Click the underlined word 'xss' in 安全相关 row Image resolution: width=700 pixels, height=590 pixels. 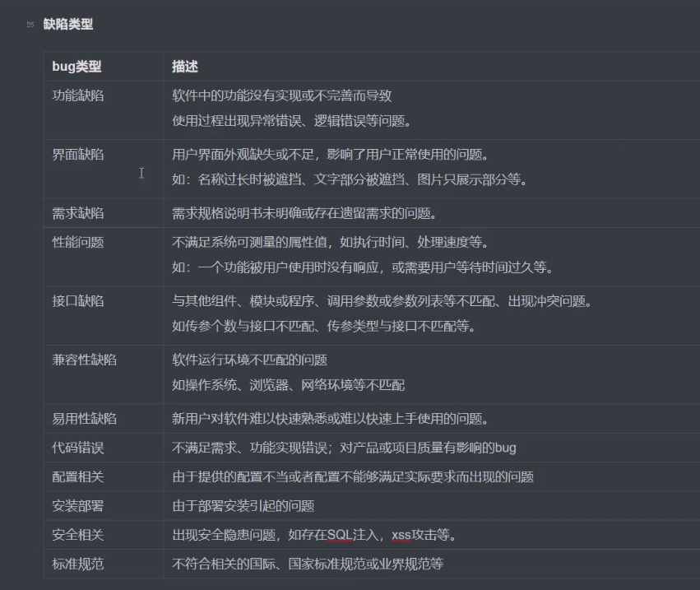coord(401,535)
